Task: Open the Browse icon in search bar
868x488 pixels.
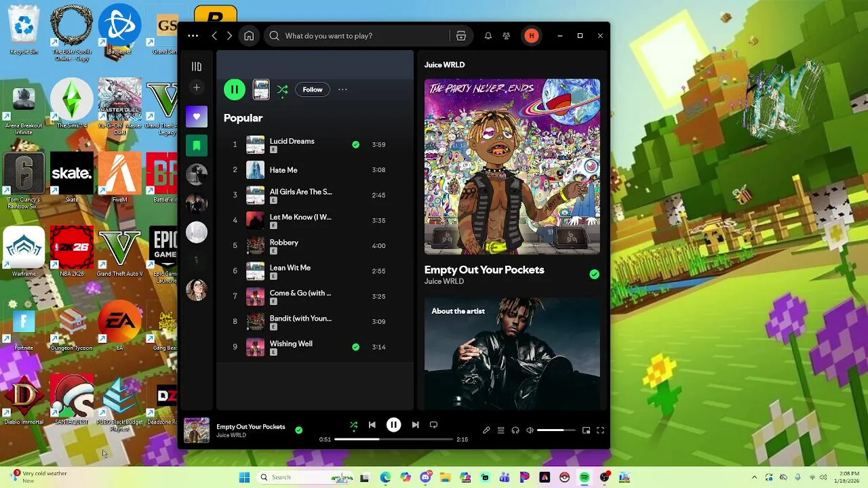Action: pyautogui.click(x=461, y=36)
